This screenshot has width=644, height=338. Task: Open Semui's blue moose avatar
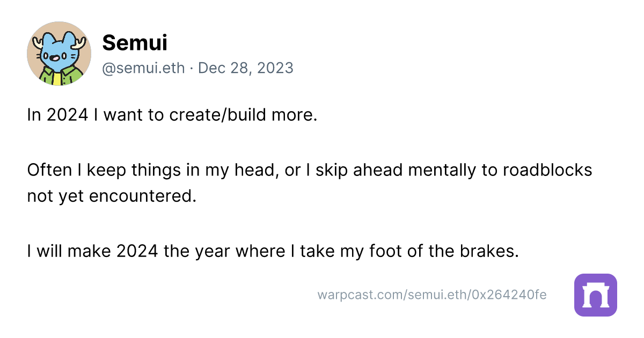(x=59, y=54)
